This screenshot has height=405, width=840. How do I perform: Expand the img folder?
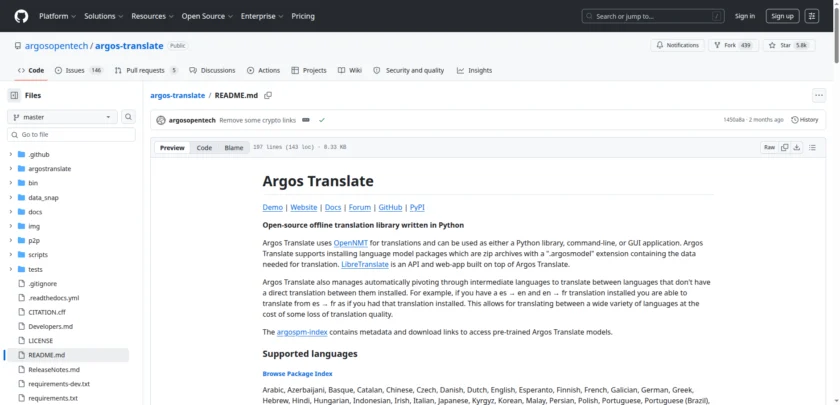[x=11, y=226]
